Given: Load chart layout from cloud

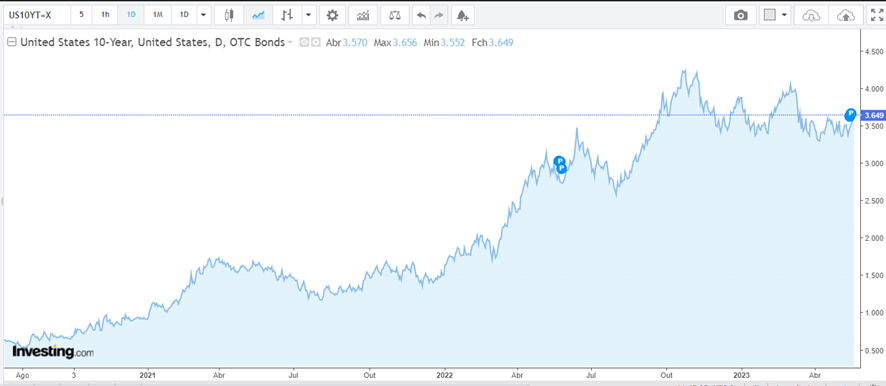Looking at the screenshot, I should (x=811, y=15).
